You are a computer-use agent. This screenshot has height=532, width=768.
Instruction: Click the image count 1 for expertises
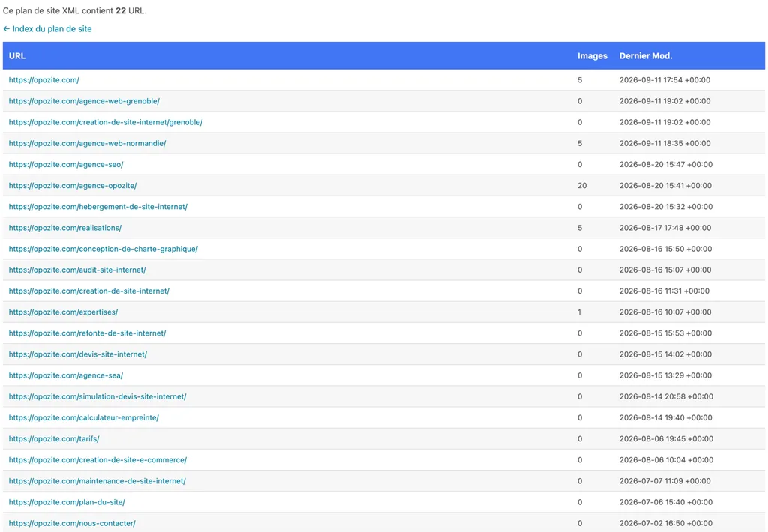coord(579,311)
